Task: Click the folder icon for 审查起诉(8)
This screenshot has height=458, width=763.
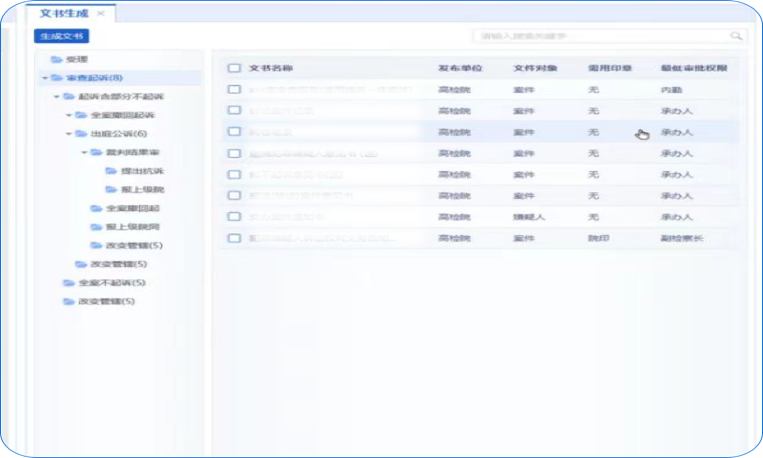Action: click(x=56, y=78)
